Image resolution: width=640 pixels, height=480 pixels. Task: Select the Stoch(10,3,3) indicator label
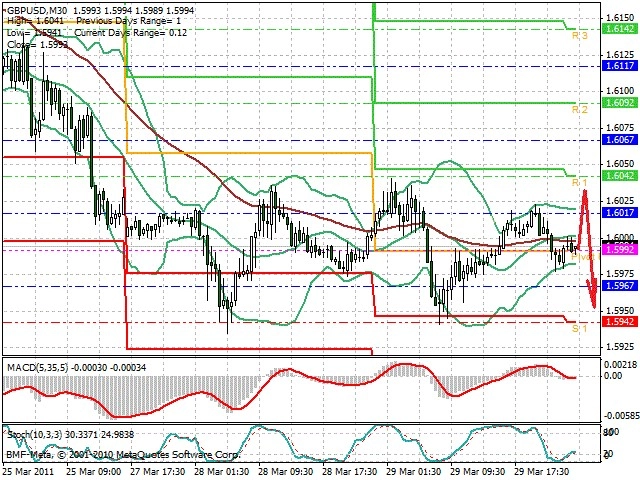click(34, 435)
